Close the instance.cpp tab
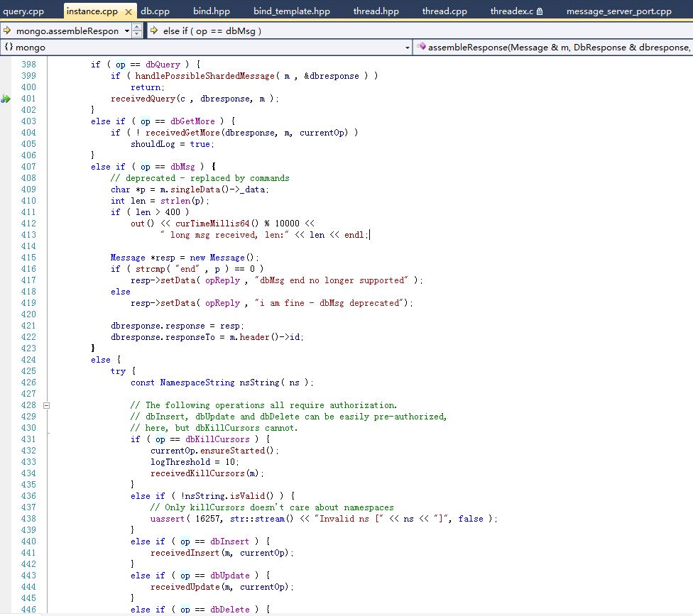 tap(127, 11)
